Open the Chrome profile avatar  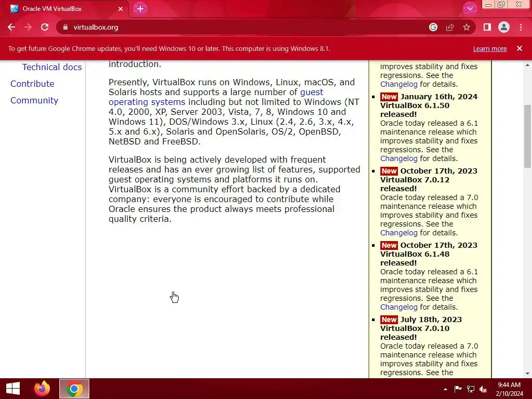tap(504, 27)
